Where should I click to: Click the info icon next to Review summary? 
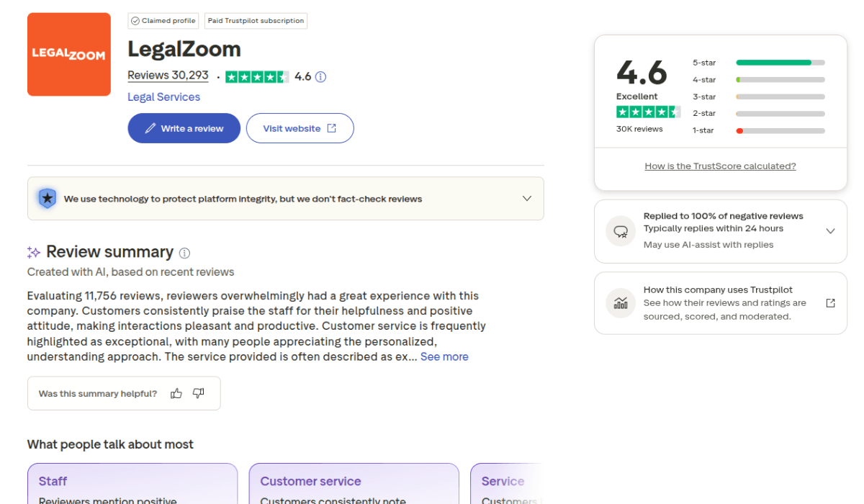pyautogui.click(x=184, y=253)
